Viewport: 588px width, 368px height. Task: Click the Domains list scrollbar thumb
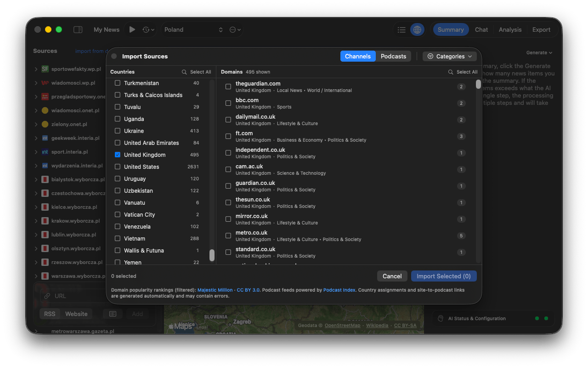click(x=478, y=84)
